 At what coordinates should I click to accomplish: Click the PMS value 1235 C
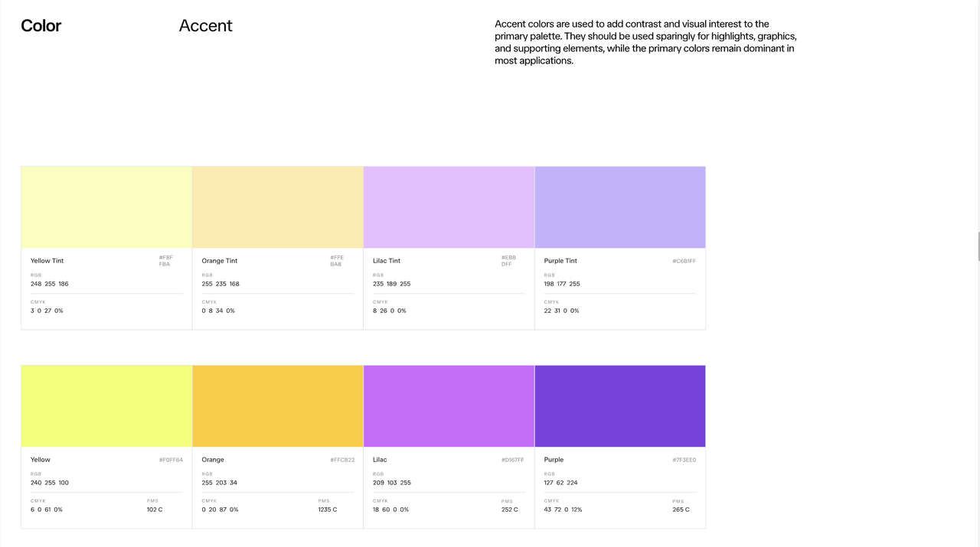328,510
